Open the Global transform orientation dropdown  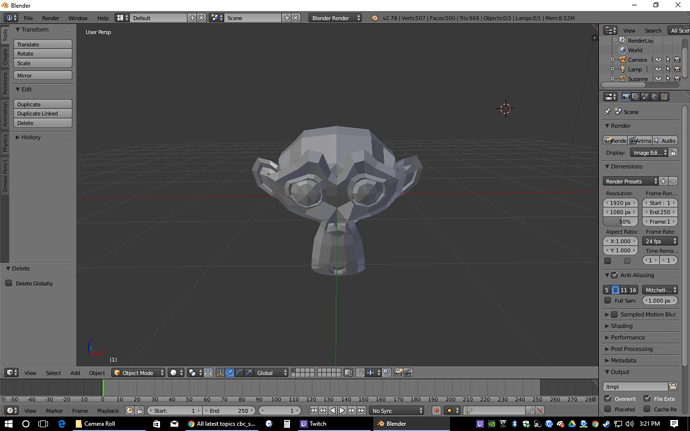(x=272, y=372)
